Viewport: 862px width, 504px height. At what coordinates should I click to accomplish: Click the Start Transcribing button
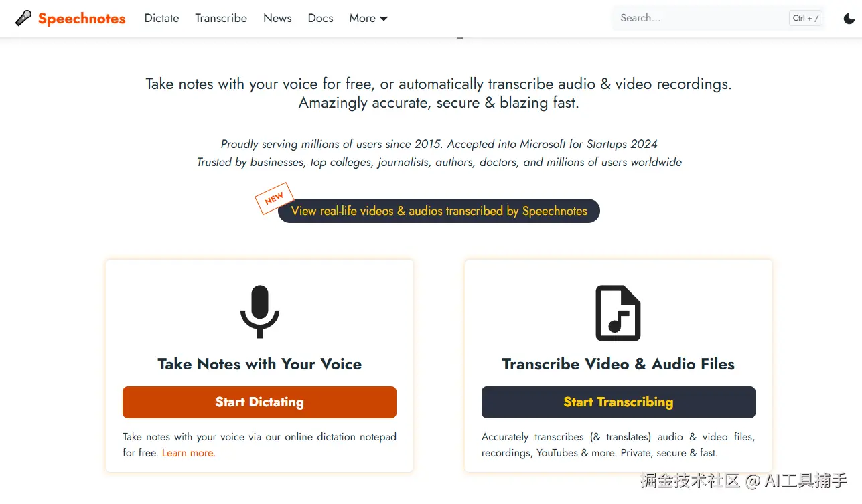click(x=618, y=402)
